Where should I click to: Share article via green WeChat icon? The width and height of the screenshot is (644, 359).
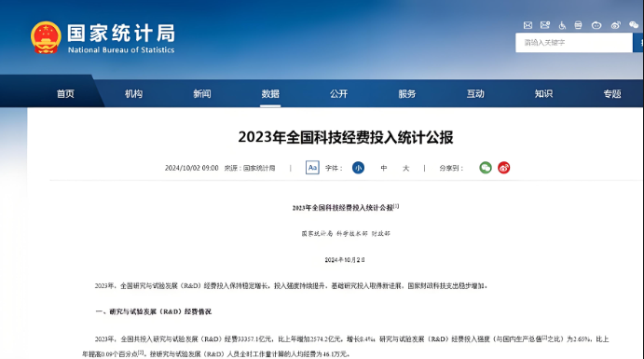tap(486, 168)
